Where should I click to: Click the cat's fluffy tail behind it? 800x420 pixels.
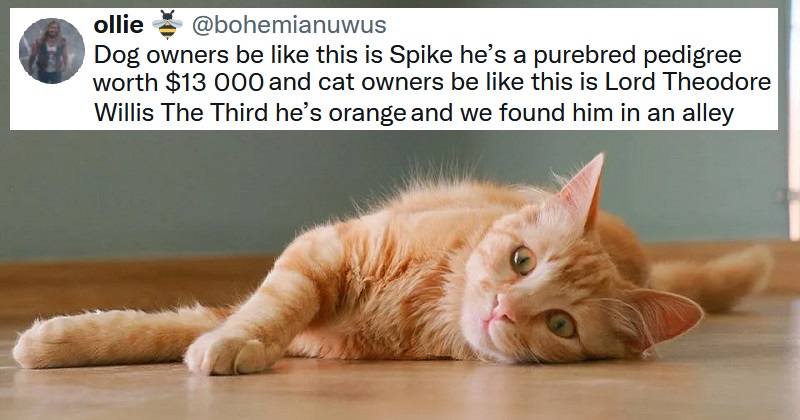(x=712, y=277)
